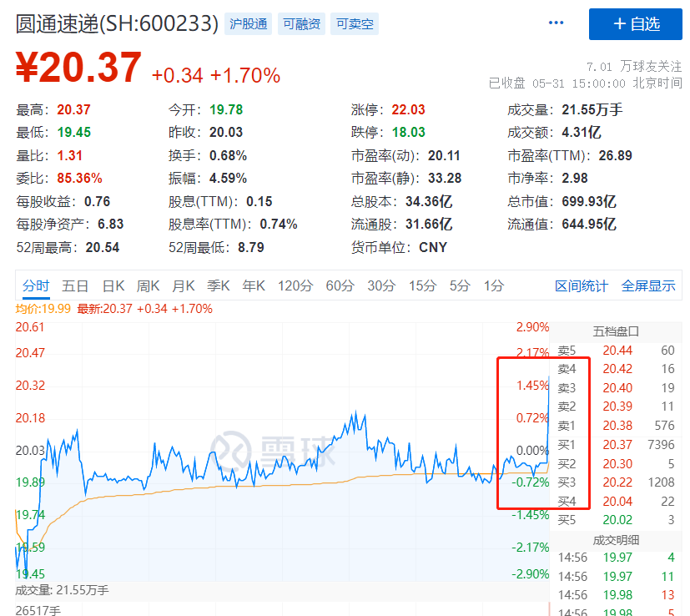Click the 振幅 value 4.59%

point(228,179)
